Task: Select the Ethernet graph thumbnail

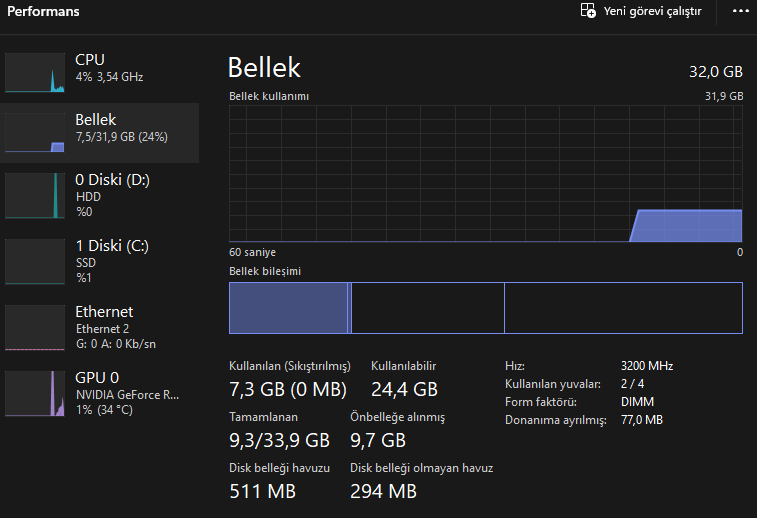Action: [x=34, y=327]
